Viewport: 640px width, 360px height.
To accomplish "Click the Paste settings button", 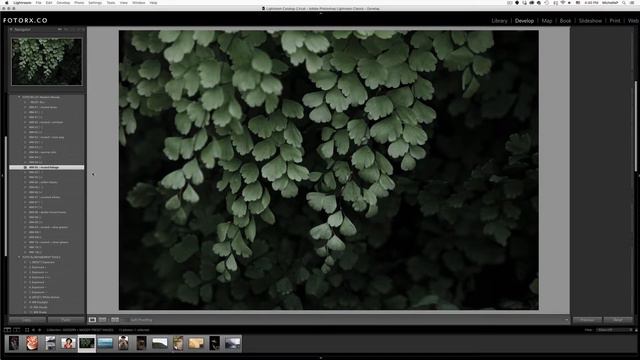I will pyautogui.click(x=66, y=320).
